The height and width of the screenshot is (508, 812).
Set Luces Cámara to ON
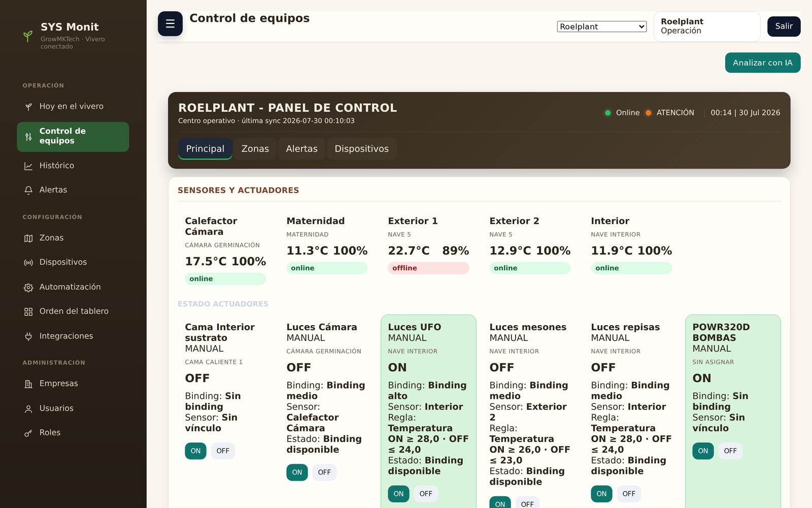(x=297, y=472)
